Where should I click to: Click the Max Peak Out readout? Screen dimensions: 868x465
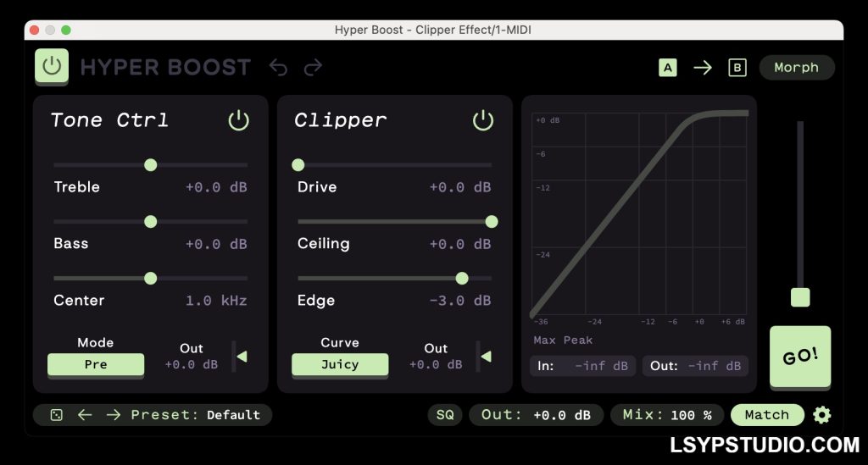695,366
